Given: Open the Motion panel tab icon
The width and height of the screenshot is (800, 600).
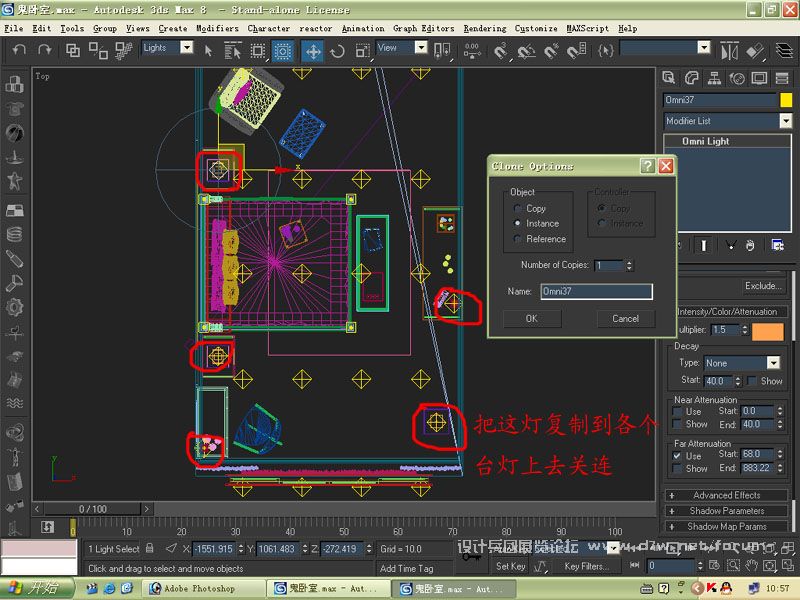Looking at the screenshot, I should click(737, 78).
